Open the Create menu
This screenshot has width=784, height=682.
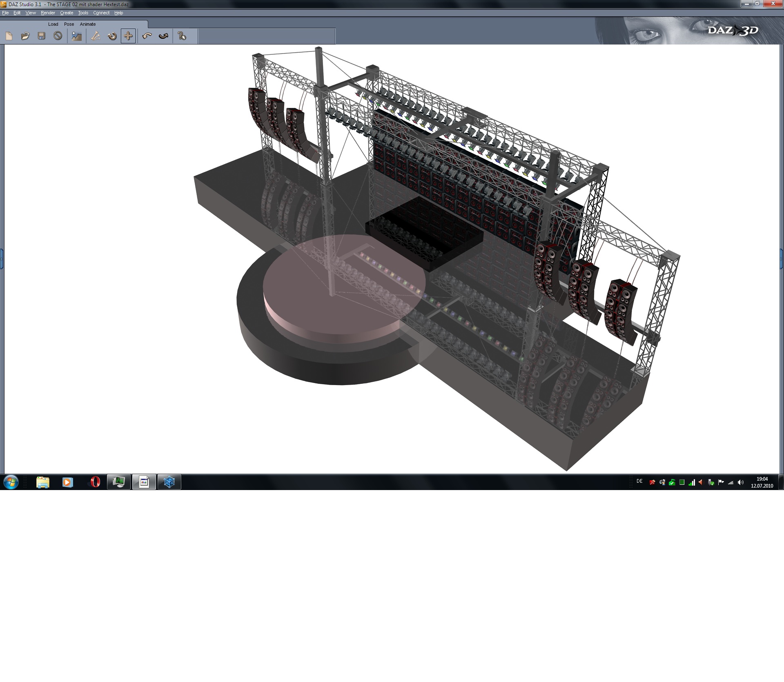(67, 13)
